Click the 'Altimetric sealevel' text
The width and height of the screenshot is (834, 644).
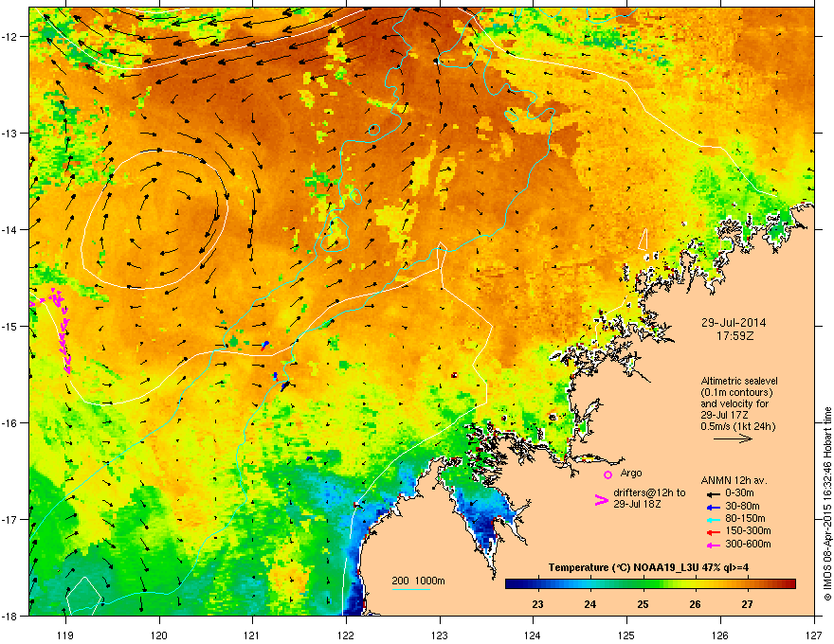(x=739, y=381)
